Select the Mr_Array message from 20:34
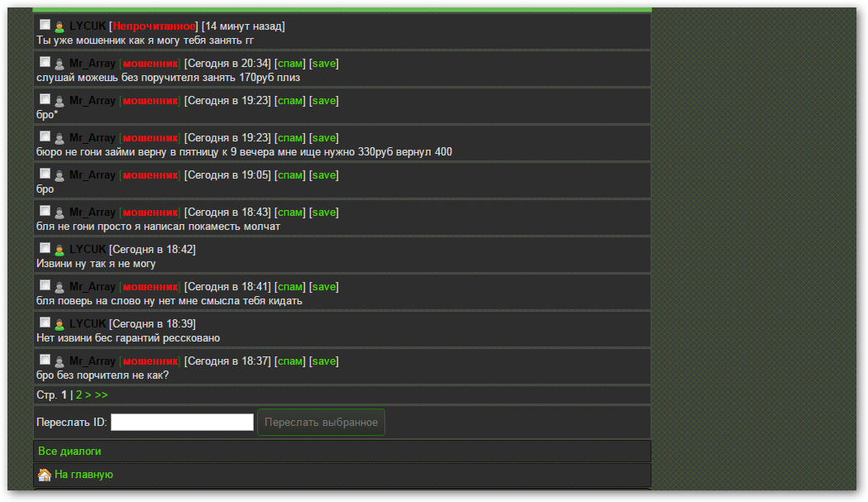This screenshot has width=868, height=502. point(45,61)
